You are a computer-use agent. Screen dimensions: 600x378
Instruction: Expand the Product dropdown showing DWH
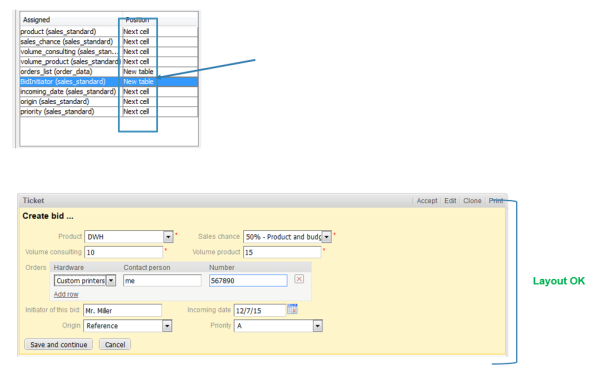pyautogui.click(x=168, y=237)
